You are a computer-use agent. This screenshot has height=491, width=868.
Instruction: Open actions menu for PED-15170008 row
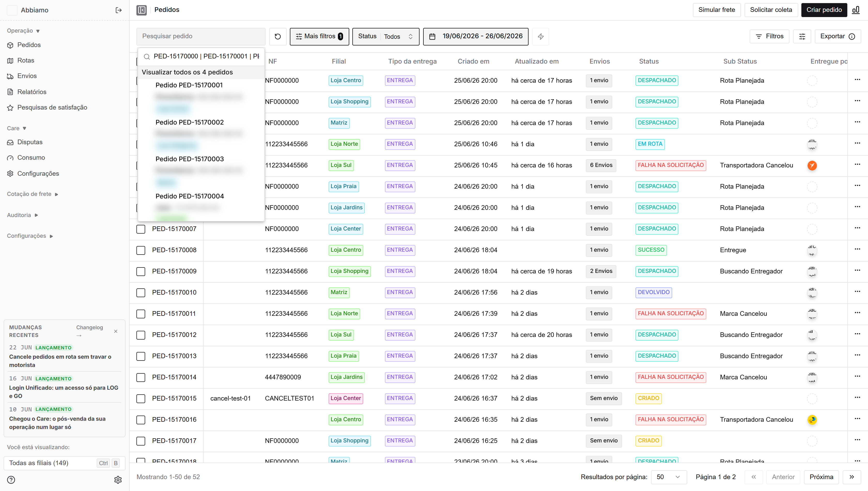coord(857,249)
